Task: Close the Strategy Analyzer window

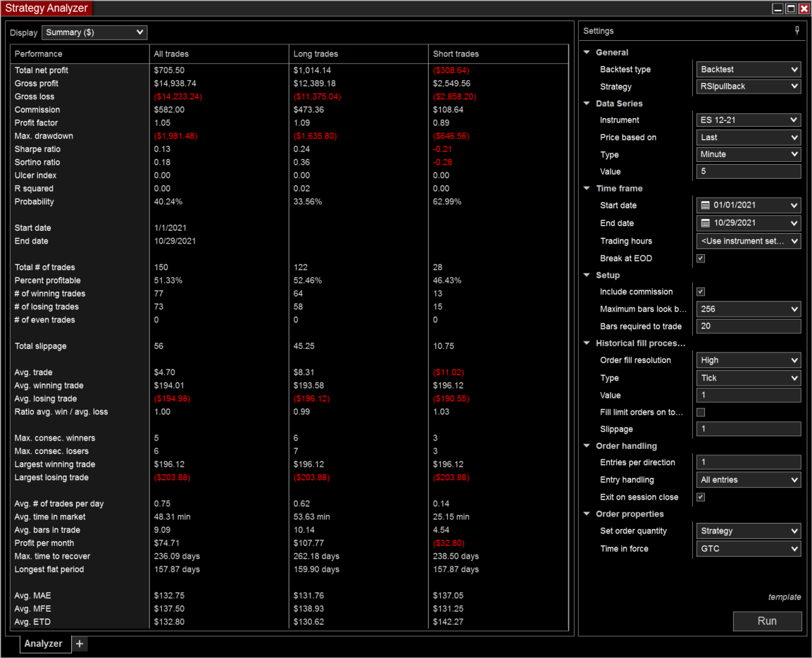Action: click(804, 8)
